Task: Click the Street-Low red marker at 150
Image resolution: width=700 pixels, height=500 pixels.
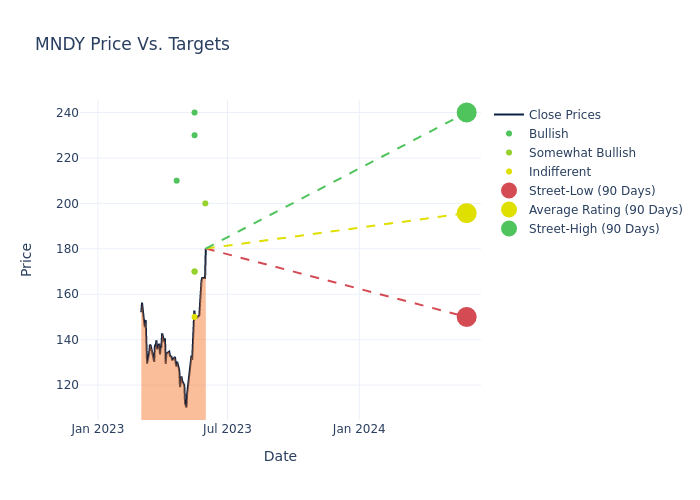Action: click(466, 317)
